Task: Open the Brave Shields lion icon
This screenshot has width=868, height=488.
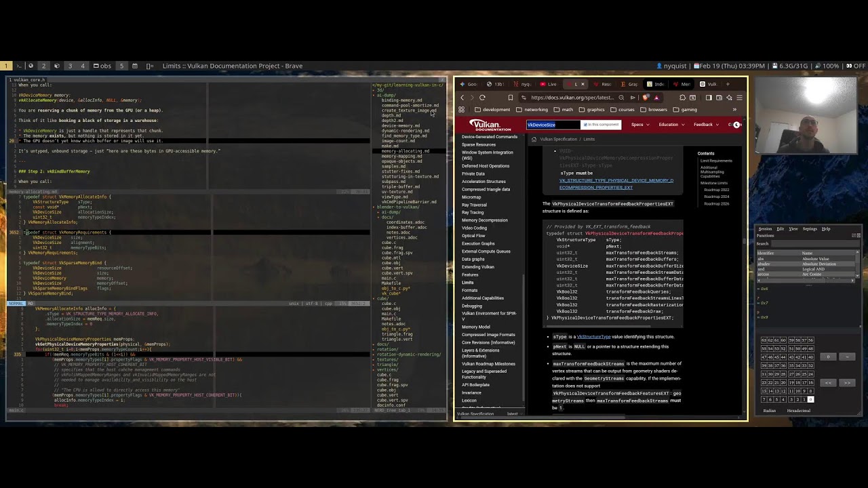Action: click(x=646, y=98)
